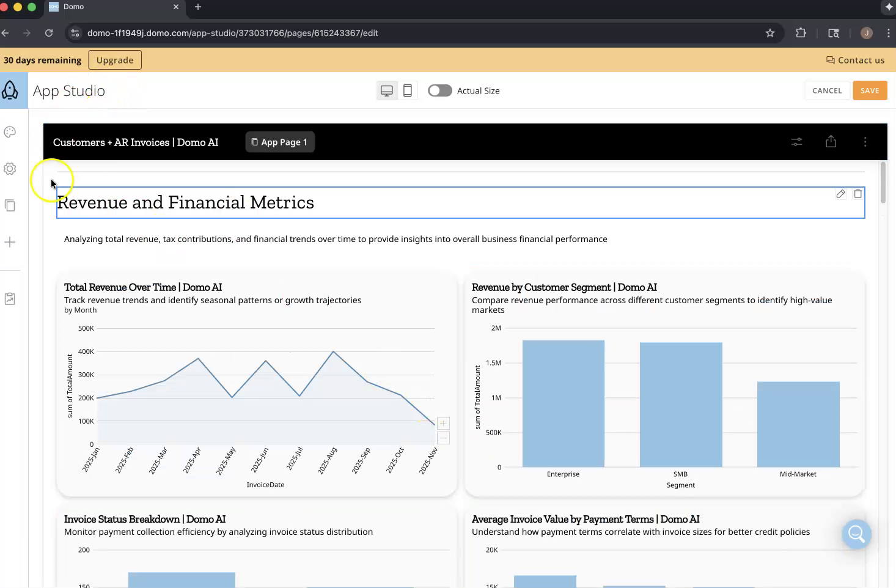Reload the page in the browser

(49, 33)
